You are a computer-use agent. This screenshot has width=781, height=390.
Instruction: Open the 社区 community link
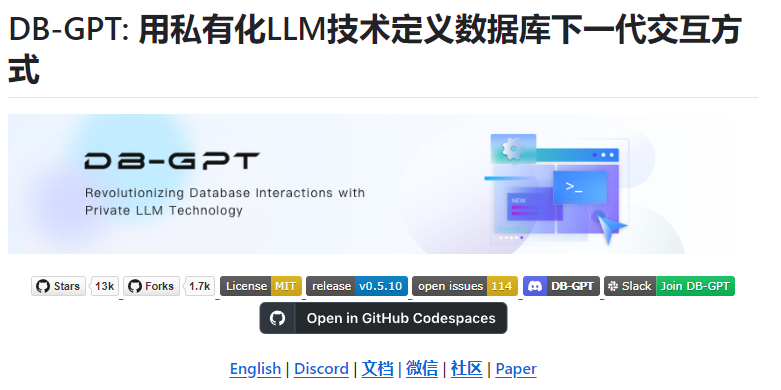click(x=467, y=369)
